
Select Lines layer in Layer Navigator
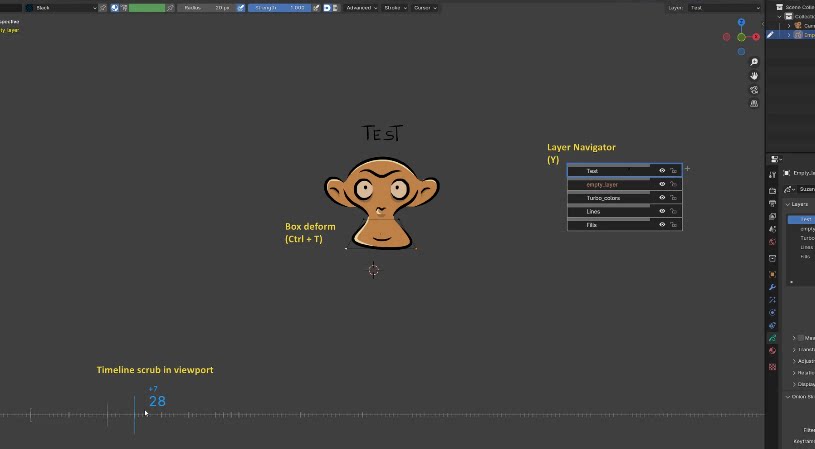coord(624,211)
